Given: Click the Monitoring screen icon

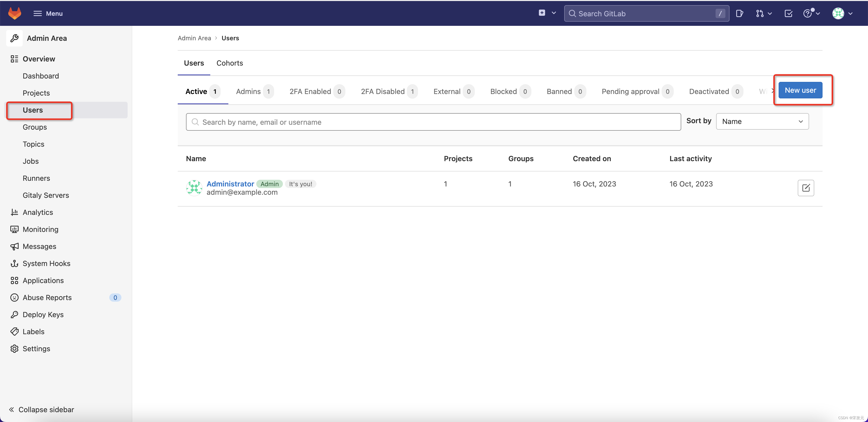Looking at the screenshot, I should click(14, 229).
